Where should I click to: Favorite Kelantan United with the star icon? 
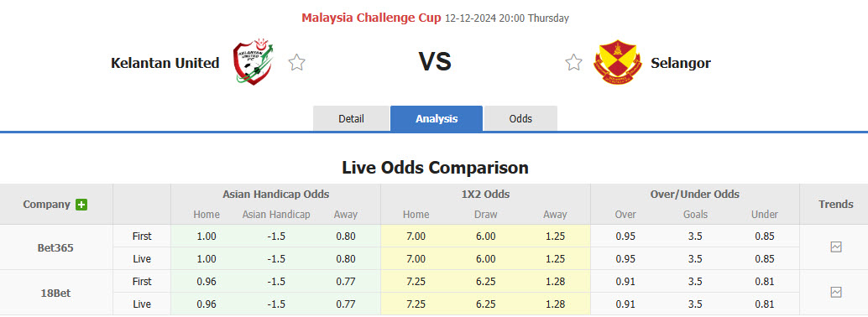(296, 63)
